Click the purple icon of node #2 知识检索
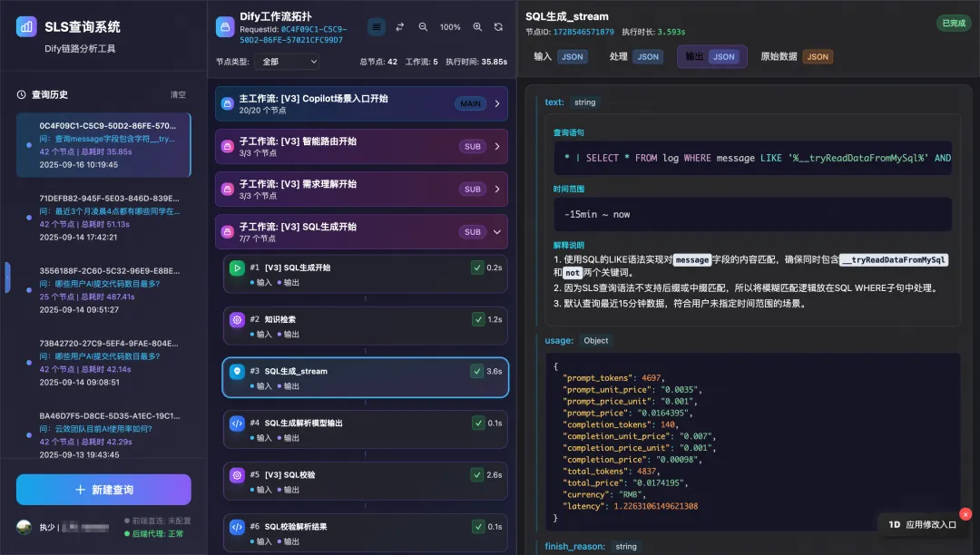Image resolution: width=980 pixels, height=555 pixels. pos(237,320)
